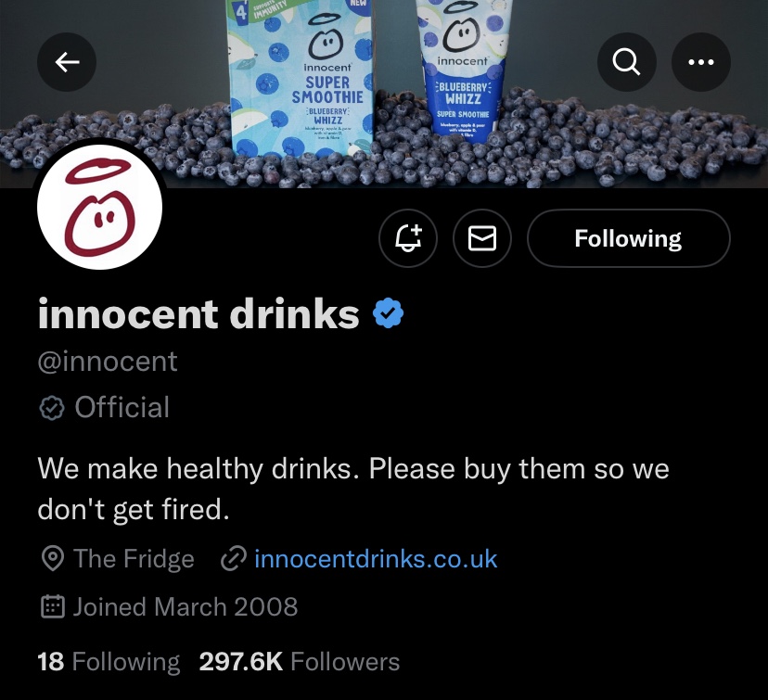
Task: Tap the innocent drinks display name
Action: (x=198, y=315)
